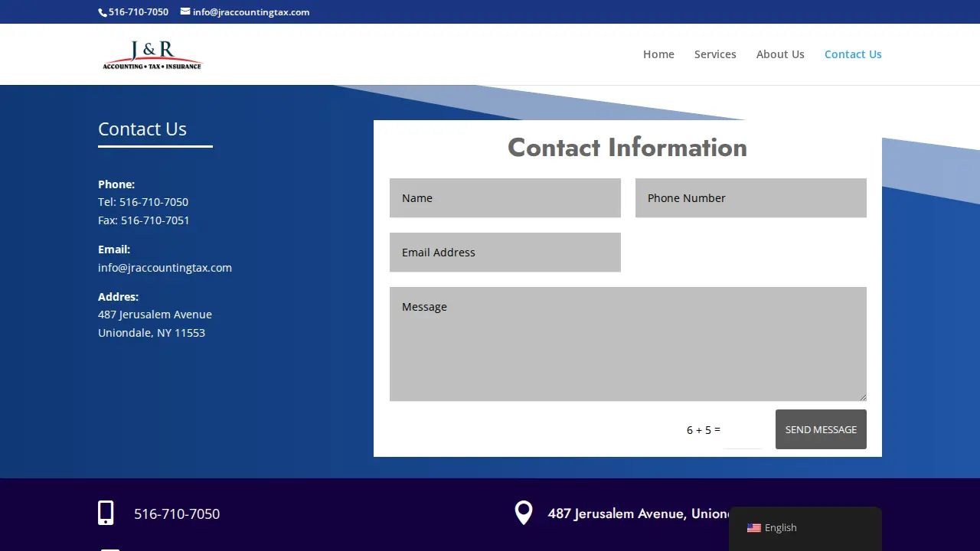980x551 pixels.
Task: Click the US flag language icon
Action: pos(754,528)
